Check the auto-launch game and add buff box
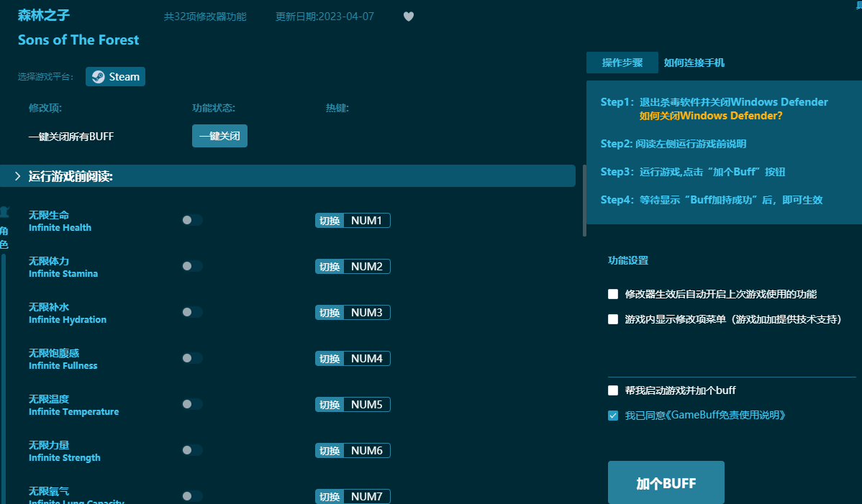Screen dimensions: 862x504 click(x=613, y=390)
